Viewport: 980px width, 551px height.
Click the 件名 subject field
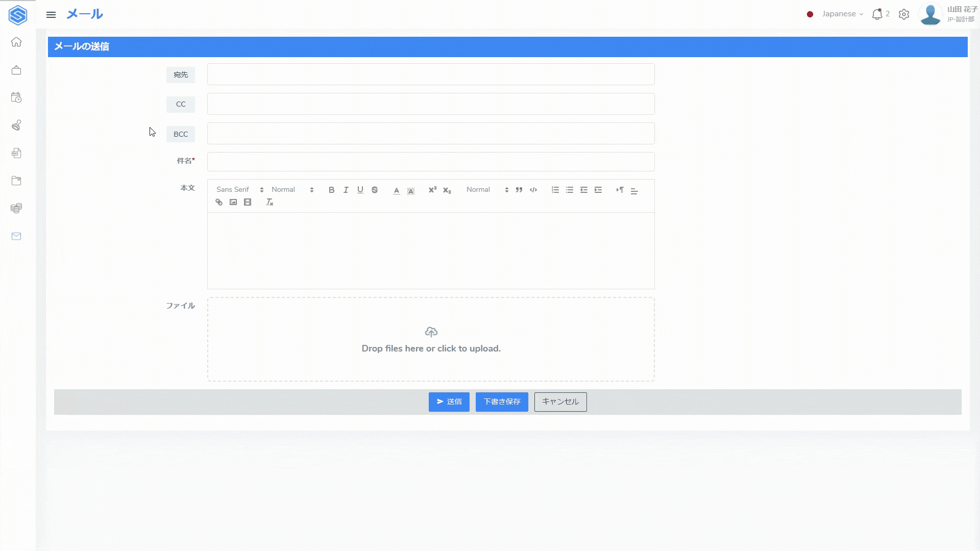click(x=431, y=162)
